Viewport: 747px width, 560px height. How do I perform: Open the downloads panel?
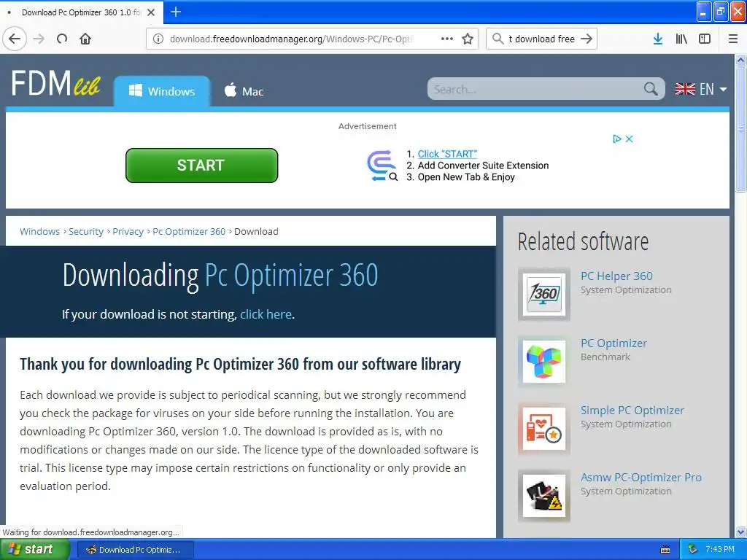click(658, 39)
